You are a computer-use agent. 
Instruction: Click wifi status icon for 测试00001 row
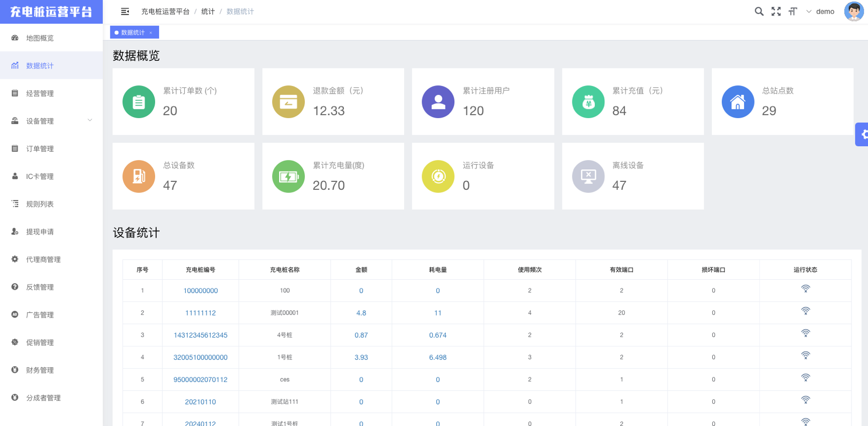click(805, 311)
